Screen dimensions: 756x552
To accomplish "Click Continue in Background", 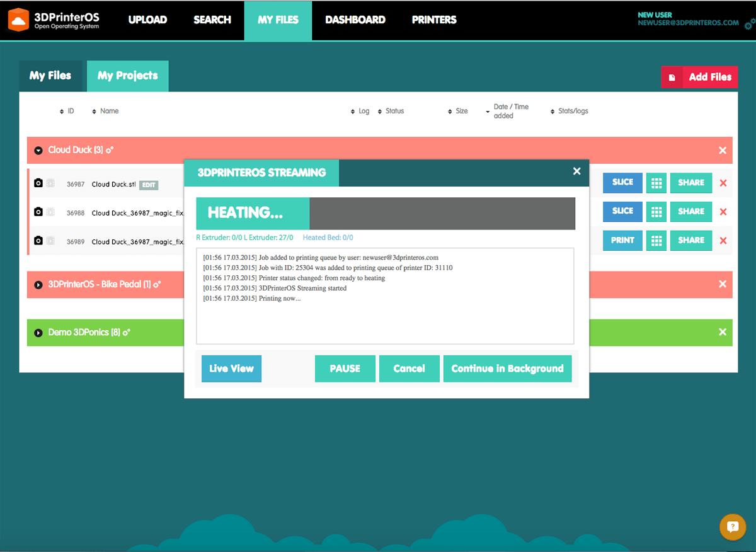I will tap(508, 369).
